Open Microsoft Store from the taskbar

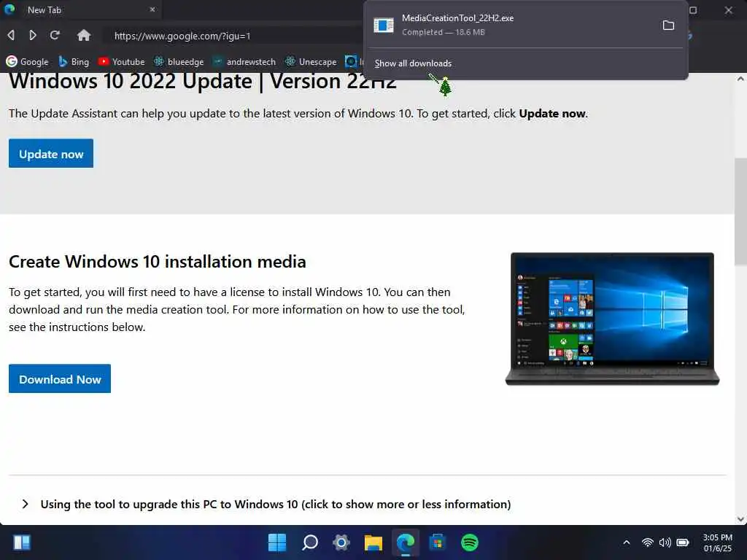click(x=438, y=542)
